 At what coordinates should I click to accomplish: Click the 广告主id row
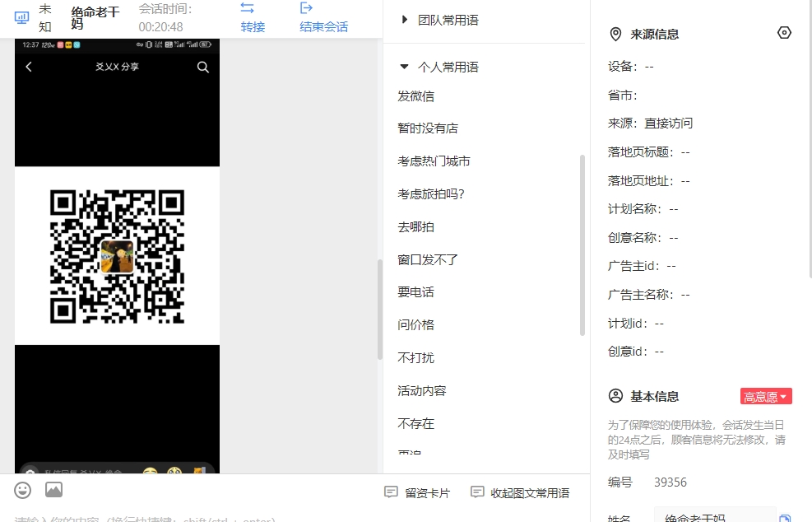[x=643, y=267]
